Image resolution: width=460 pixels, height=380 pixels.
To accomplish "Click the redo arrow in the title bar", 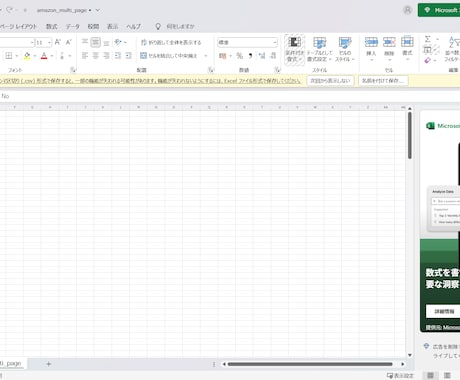I will (x=9, y=10).
